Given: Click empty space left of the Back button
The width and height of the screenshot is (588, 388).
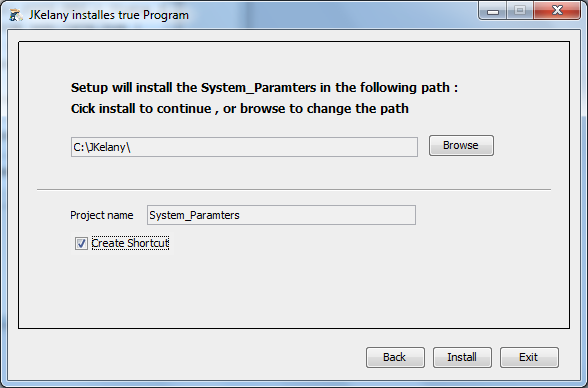Looking at the screenshot, I should click(188, 357).
